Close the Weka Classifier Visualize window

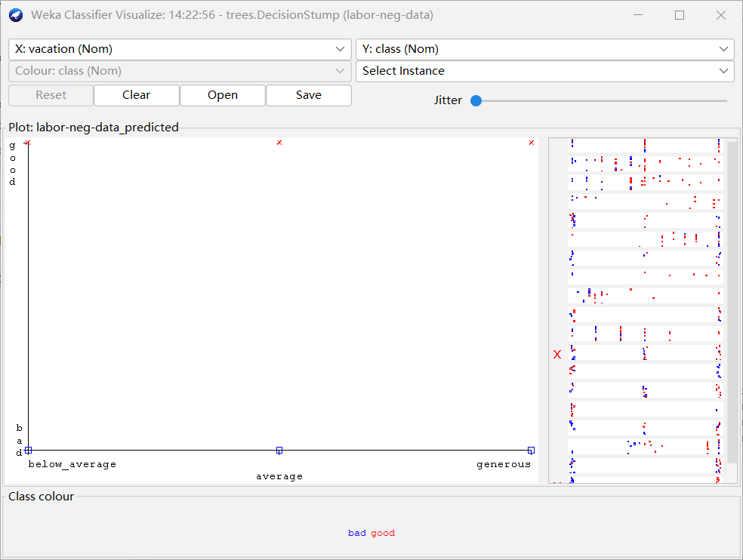click(721, 15)
